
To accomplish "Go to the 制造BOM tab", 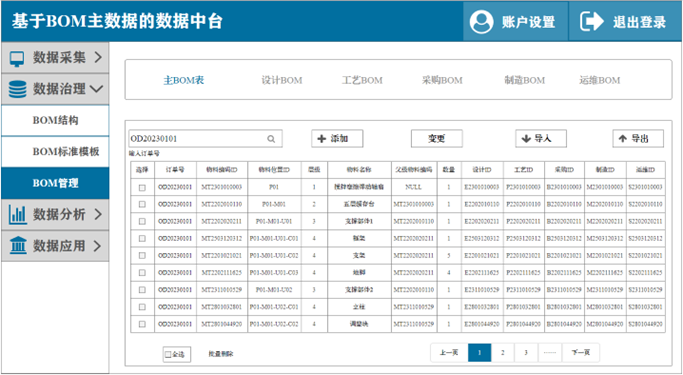I will coord(524,80).
